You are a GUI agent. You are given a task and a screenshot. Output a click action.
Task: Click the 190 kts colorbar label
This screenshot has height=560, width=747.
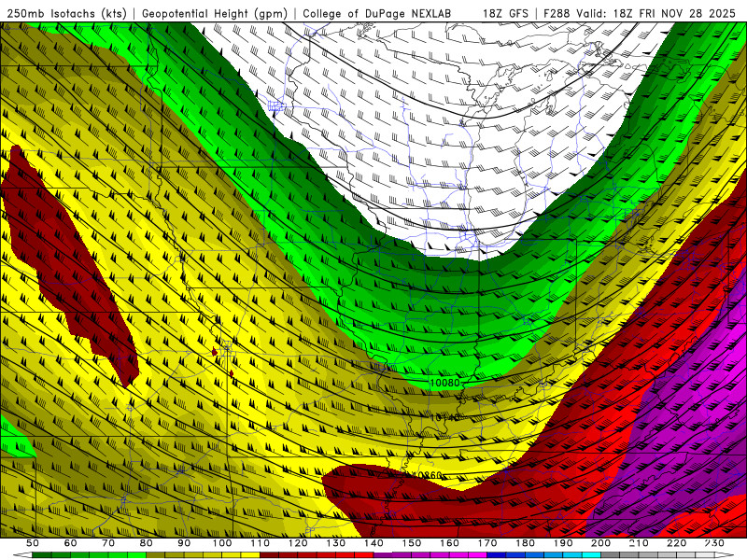pyautogui.click(x=563, y=543)
